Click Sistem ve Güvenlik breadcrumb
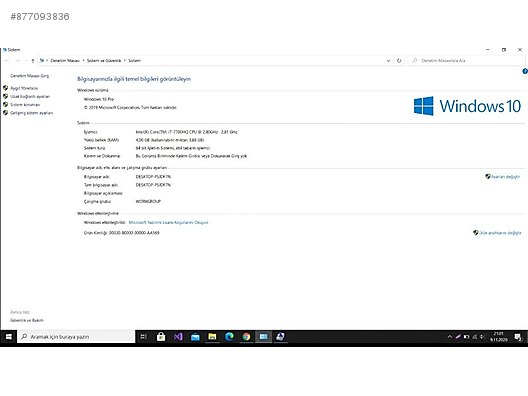 coord(104,61)
